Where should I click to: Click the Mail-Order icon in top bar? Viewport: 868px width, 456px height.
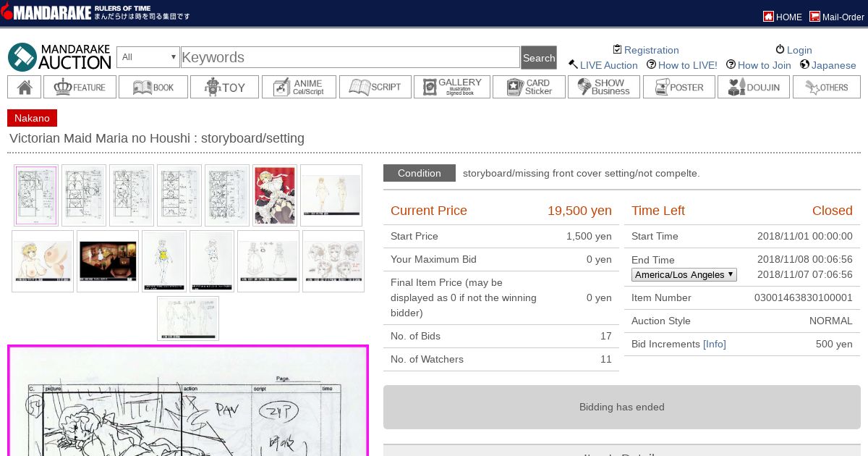pos(814,17)
